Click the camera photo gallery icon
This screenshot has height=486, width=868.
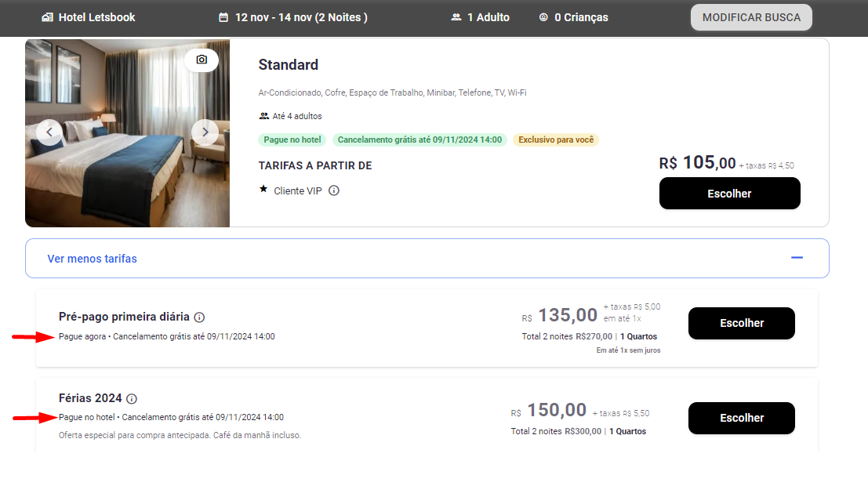click(202, 60)
